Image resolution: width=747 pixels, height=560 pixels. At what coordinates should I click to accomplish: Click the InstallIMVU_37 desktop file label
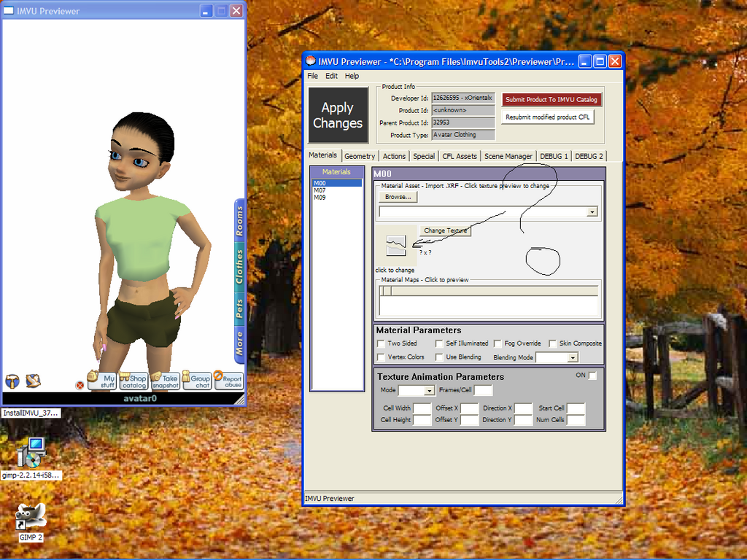pyautogui.click(x=31, y=413)
